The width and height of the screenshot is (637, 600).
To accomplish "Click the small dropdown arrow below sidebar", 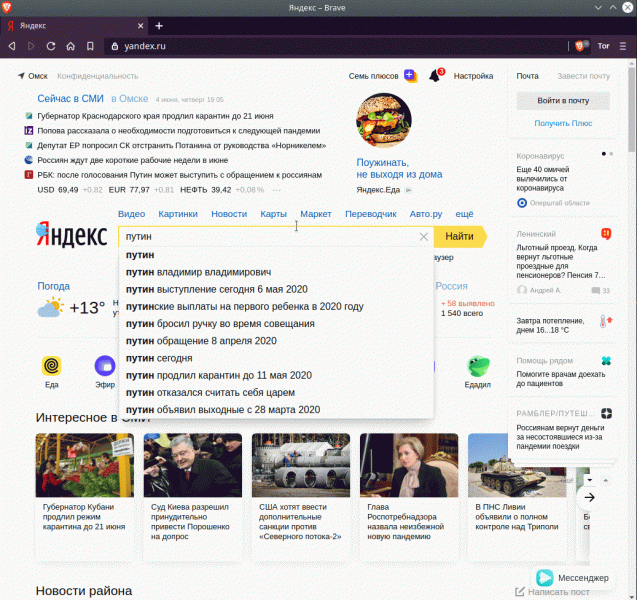I will 589,480.
